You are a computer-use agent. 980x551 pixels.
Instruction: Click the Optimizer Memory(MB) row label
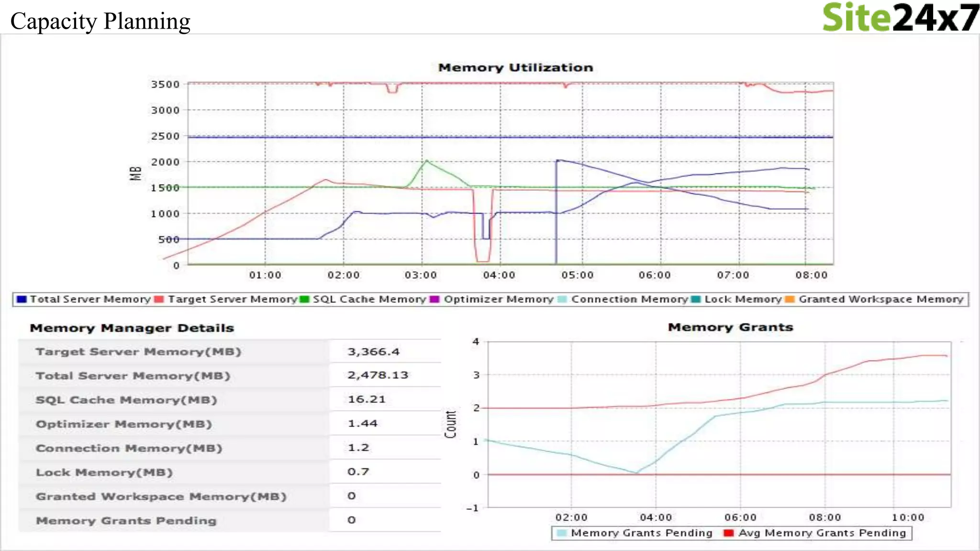tap(123, 424)
